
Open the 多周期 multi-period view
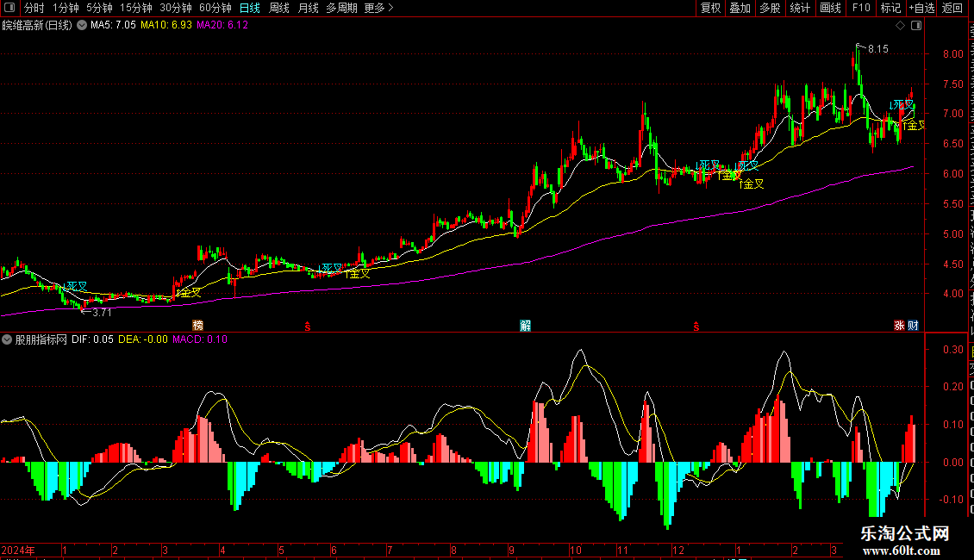point(341,8)
